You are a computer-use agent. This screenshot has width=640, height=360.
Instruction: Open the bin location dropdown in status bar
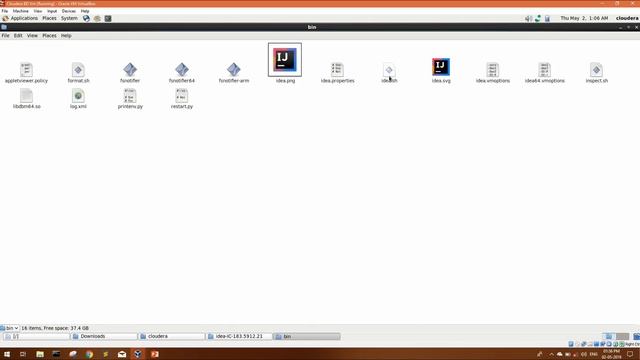coord(9,328)
